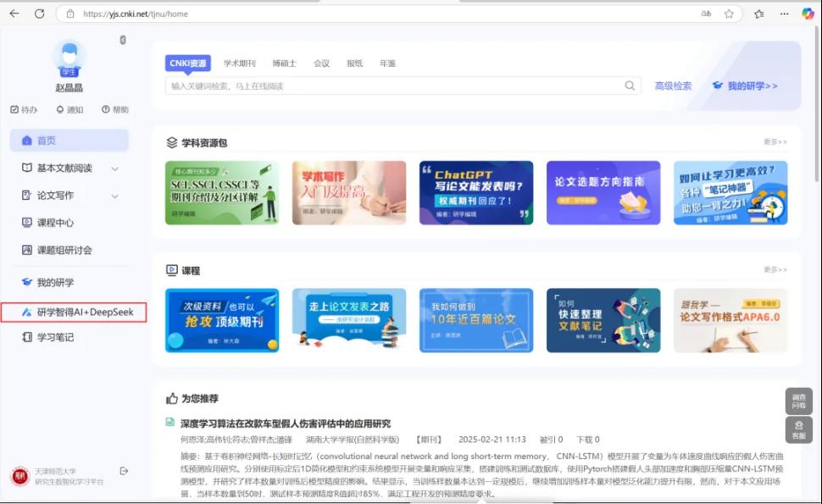
Task: Refresh the page with browser reload icon
Action: 40,14
